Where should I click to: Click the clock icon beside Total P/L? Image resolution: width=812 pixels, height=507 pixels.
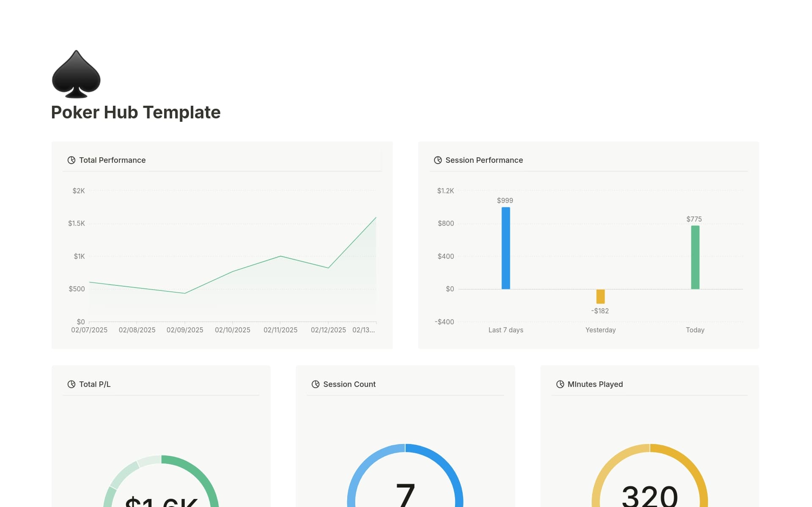(71, 384)
